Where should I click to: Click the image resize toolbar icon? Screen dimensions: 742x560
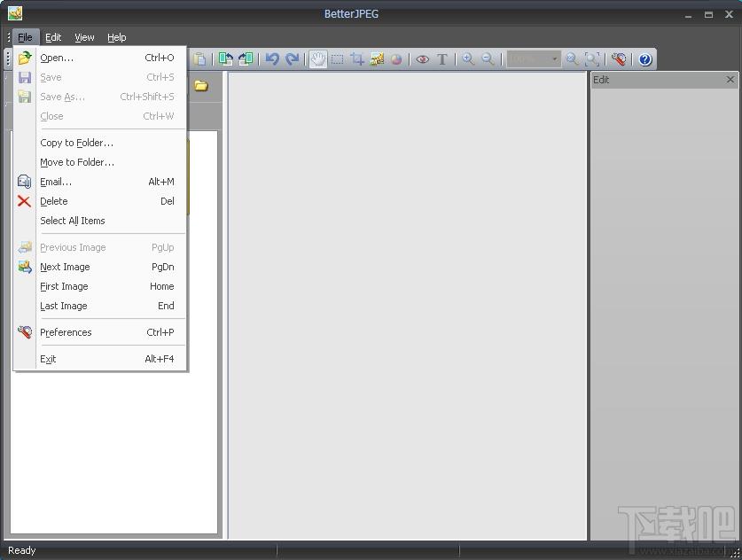377,59
